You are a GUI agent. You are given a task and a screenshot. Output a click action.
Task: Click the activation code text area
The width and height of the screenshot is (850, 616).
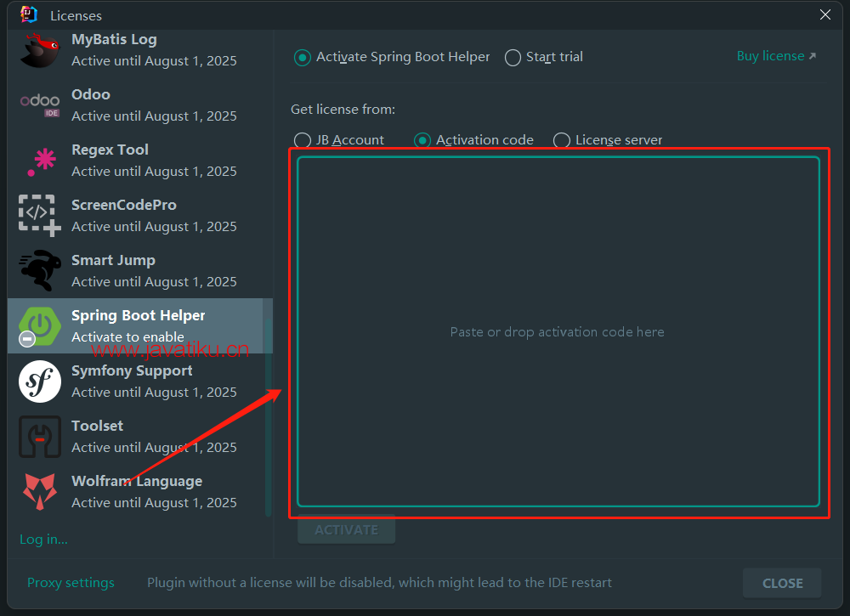pos(558,331)
